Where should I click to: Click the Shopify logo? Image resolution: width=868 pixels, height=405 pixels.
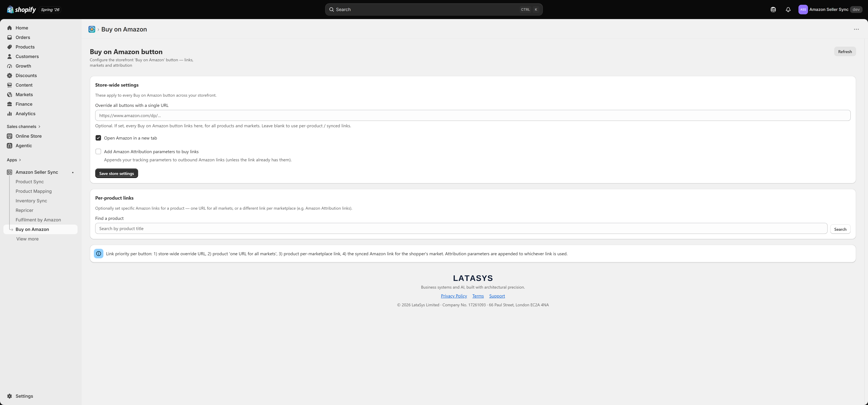[22, 9]
